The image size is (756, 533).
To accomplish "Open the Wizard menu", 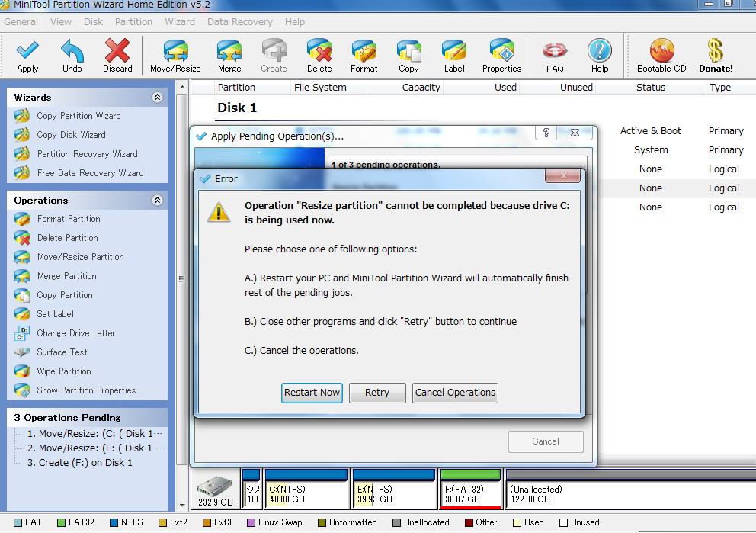I will 180,21.
